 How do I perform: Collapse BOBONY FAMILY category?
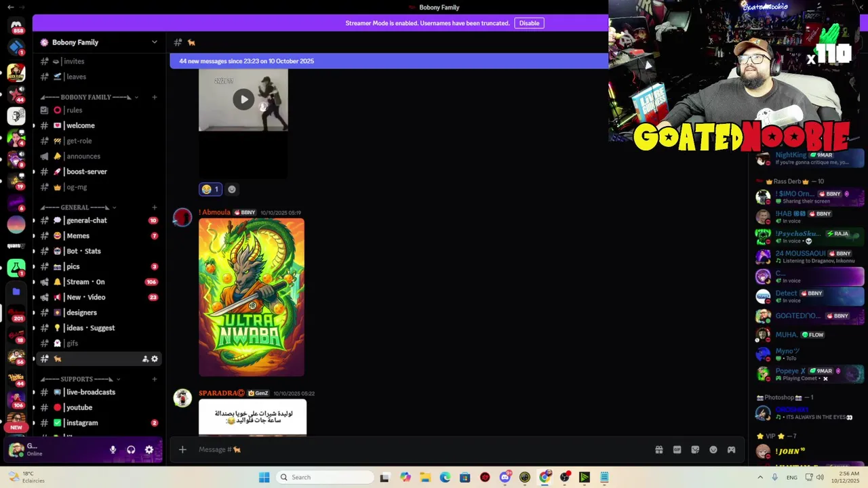click(x=90, y=97)
